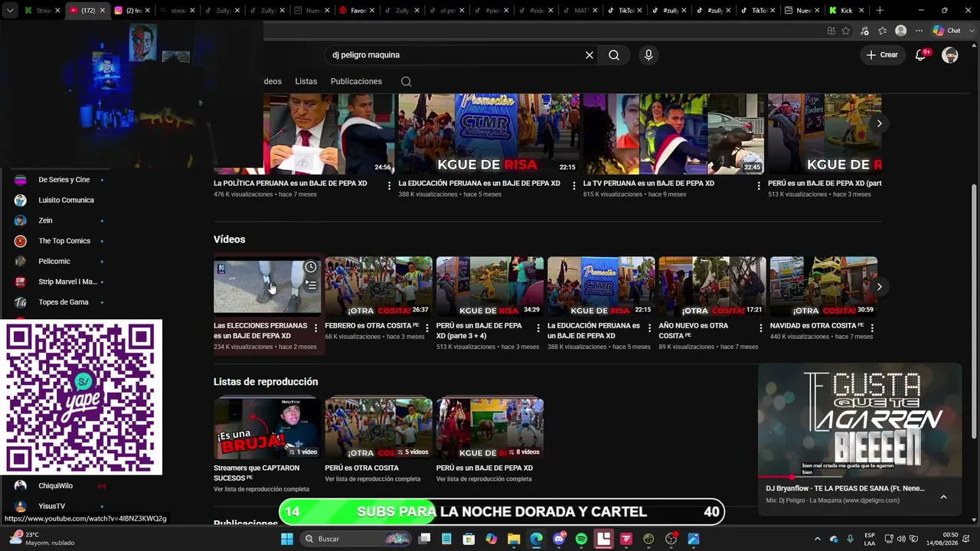The image size is (980, 551).
Task: Clear the search text with the X icon
Action: [590, 55]
